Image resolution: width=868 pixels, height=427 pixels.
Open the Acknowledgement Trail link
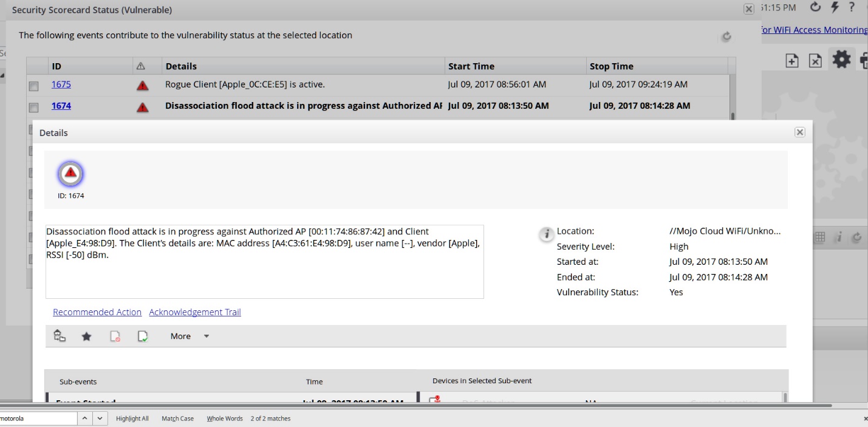[x=195, y=312]
